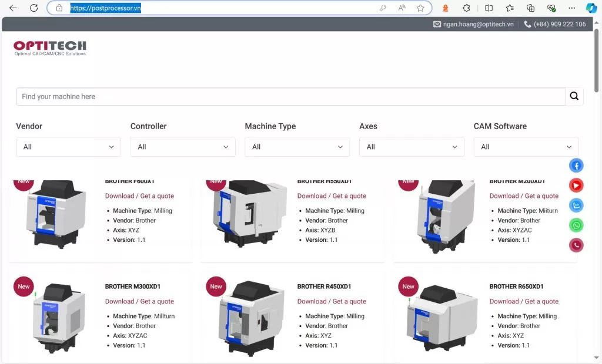Go back using the browser back arrow
The width and height of the screenshot is (602, 364).
pyautogui.click(x=13, y=8)
